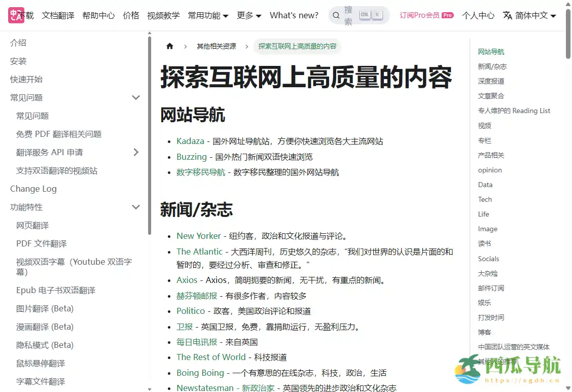Click inside the 搜索 search field
This screenshot has width=572, height=392.
click(359, 15)
